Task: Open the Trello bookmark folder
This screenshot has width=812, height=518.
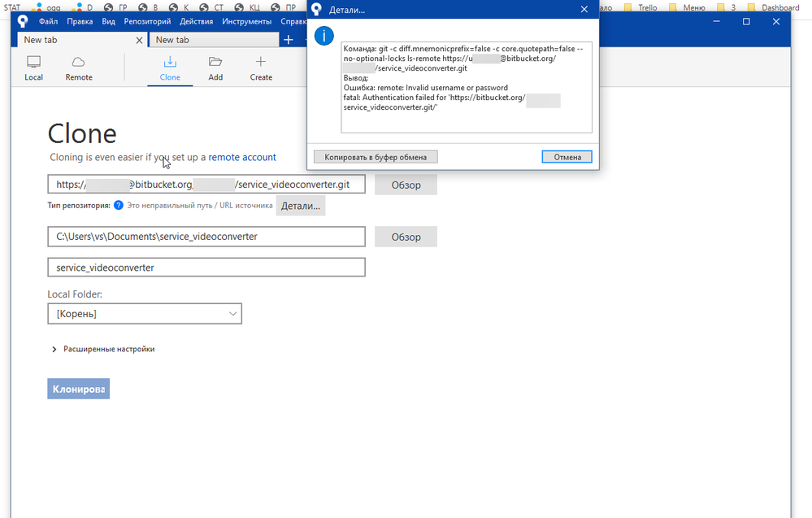Action: (640, 7)
